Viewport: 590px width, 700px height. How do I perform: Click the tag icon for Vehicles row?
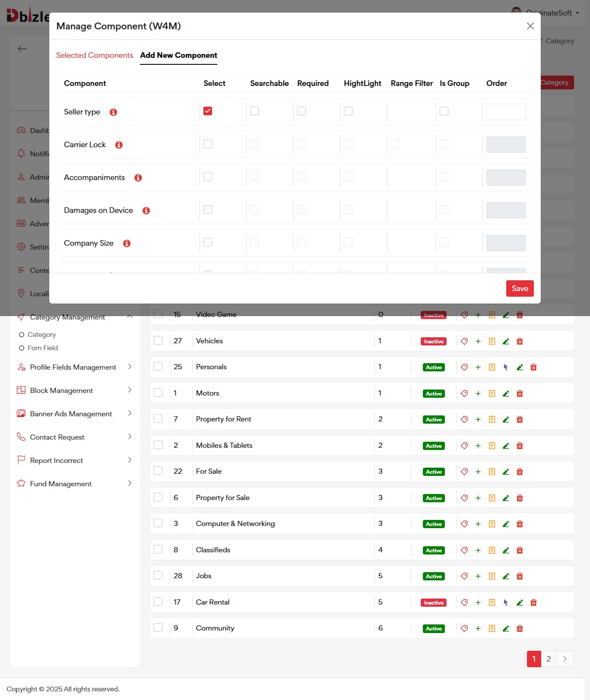464,341
